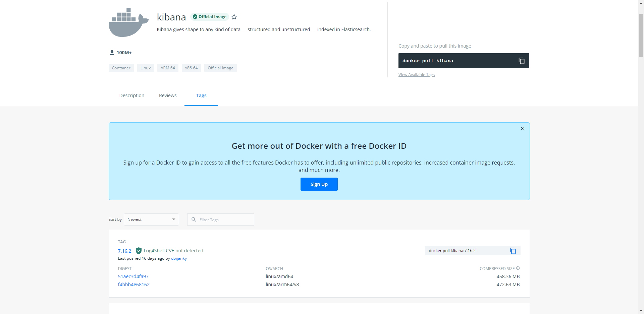
Task: Open the 7.16.2 tag link
Action: [x=124, y=251]
